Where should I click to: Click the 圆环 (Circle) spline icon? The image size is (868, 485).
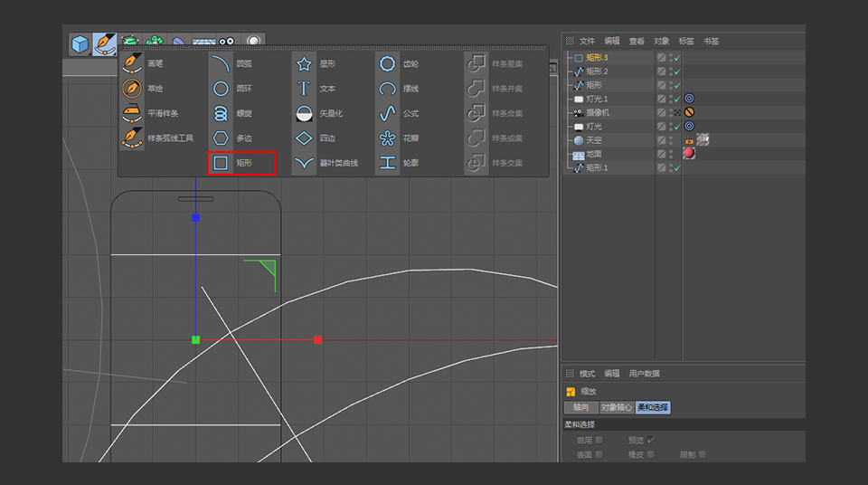(222, 89)
